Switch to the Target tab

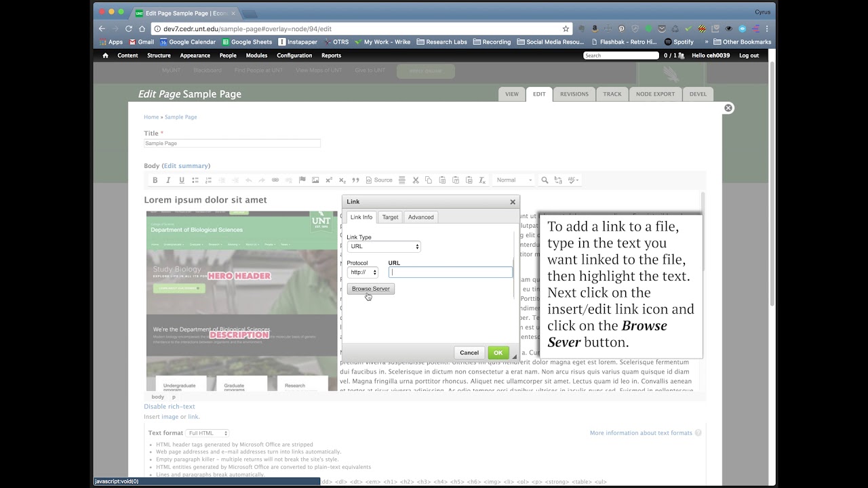[x=390, y=217]
